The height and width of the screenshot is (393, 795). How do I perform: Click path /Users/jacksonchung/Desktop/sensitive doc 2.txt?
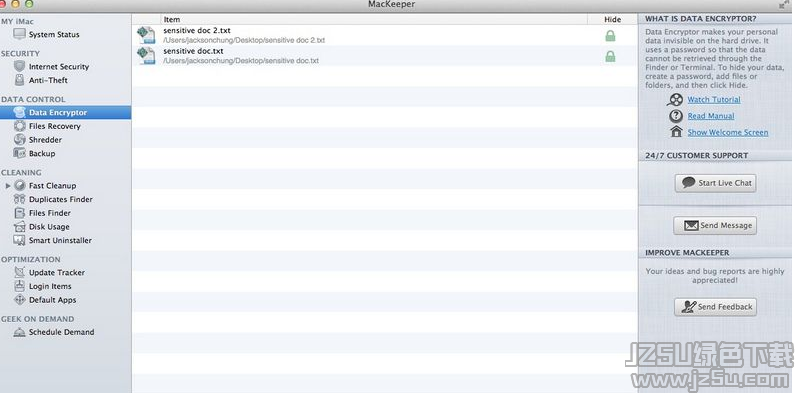pyautogui.click(x=244, y=40)
